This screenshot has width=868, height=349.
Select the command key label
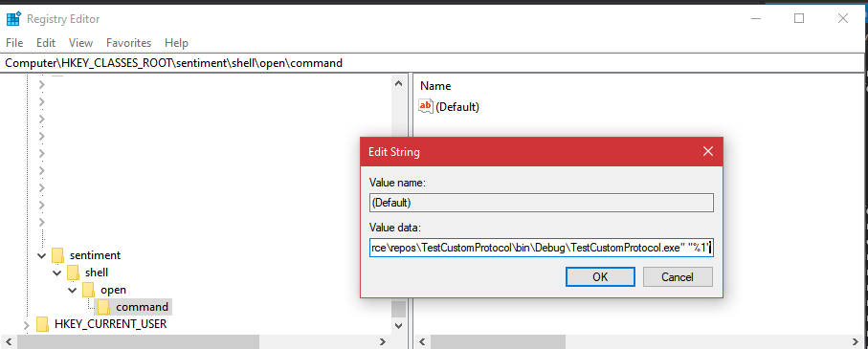143,307
